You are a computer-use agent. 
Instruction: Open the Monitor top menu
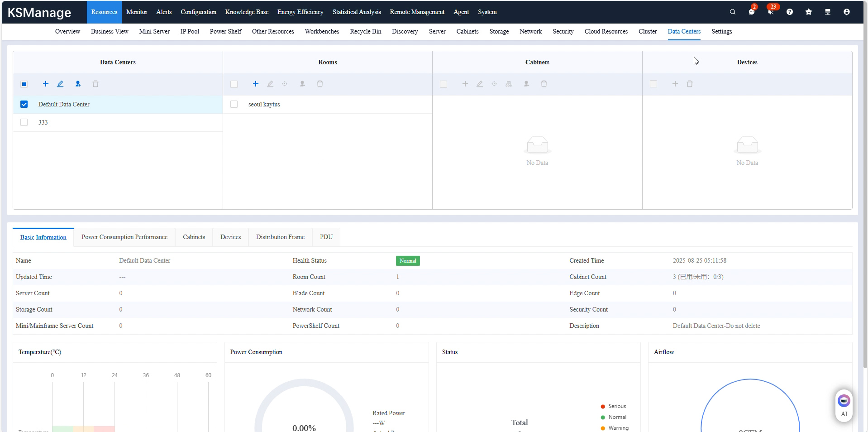point(137,12)
